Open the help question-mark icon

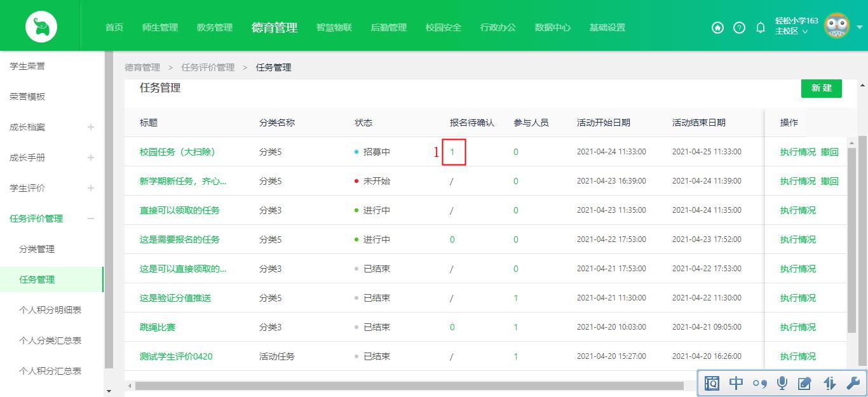click(x=738, y=28)
